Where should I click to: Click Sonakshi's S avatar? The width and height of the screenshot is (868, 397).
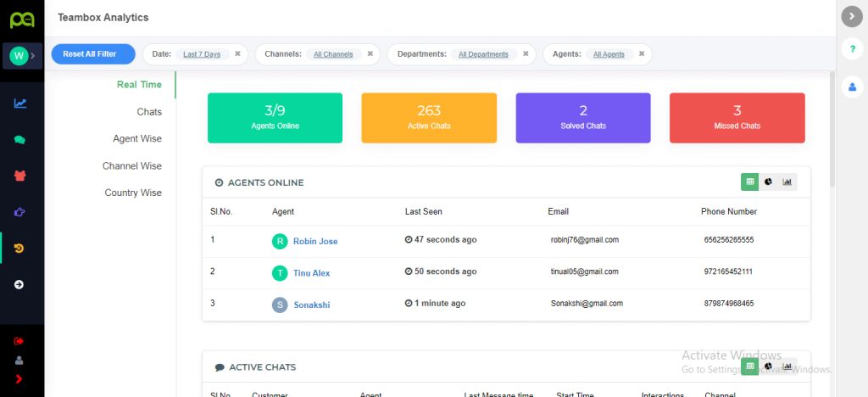280,305
